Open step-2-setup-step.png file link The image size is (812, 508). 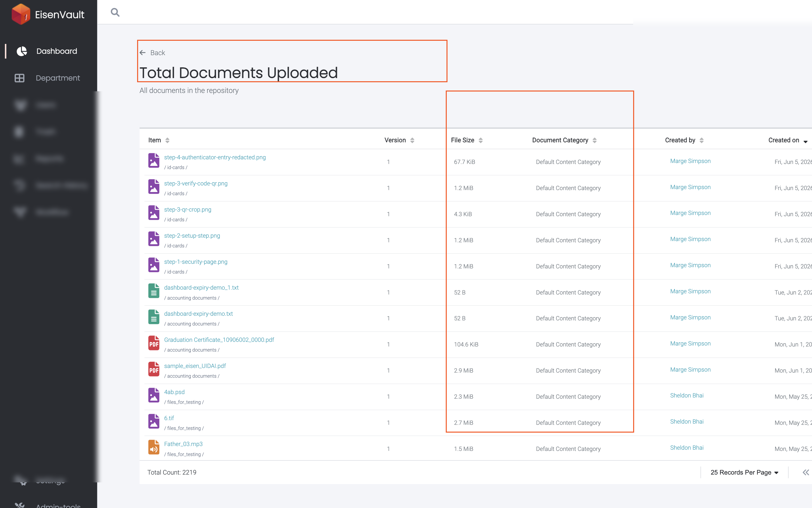pyautogui.click(x=192, y=235)
